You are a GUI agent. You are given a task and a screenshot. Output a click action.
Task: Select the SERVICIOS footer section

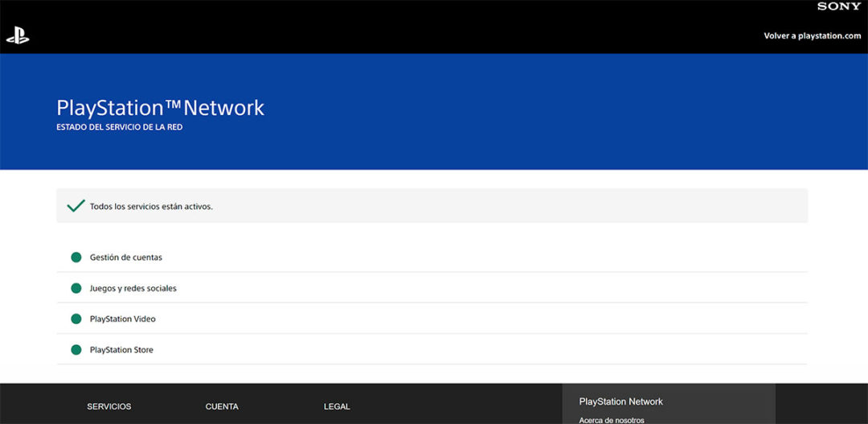coord(108,406)
